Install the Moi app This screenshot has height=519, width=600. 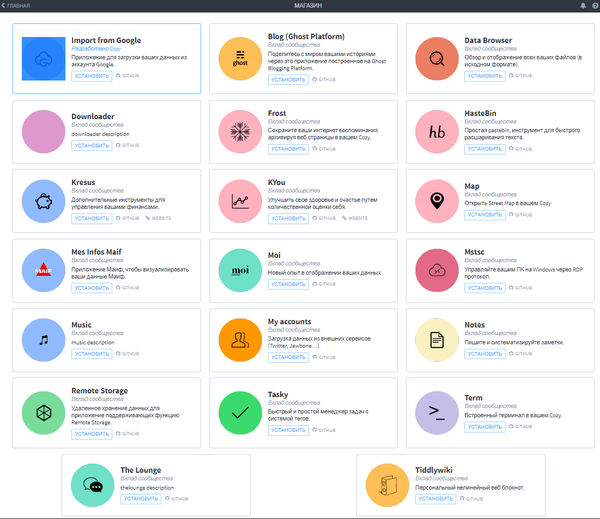[x=288, y=284]
